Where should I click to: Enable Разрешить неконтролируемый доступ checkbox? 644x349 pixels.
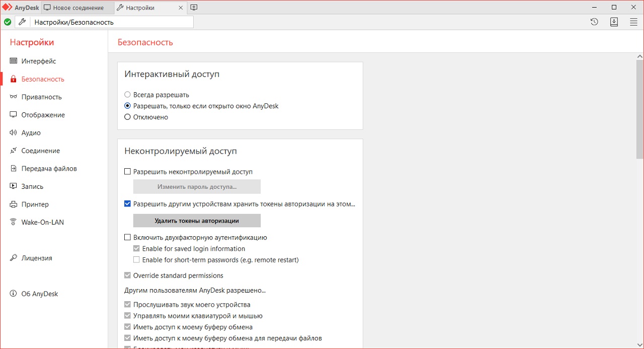[x=127, y=172]
